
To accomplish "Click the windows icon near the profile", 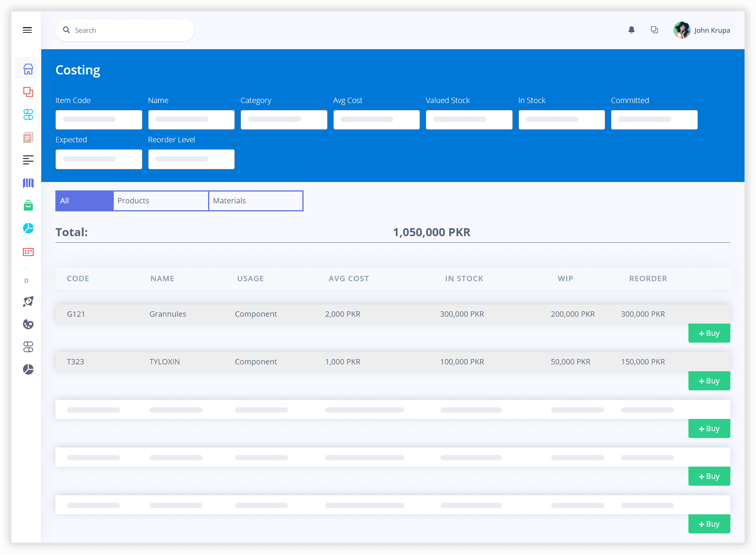I will point(654,30).
